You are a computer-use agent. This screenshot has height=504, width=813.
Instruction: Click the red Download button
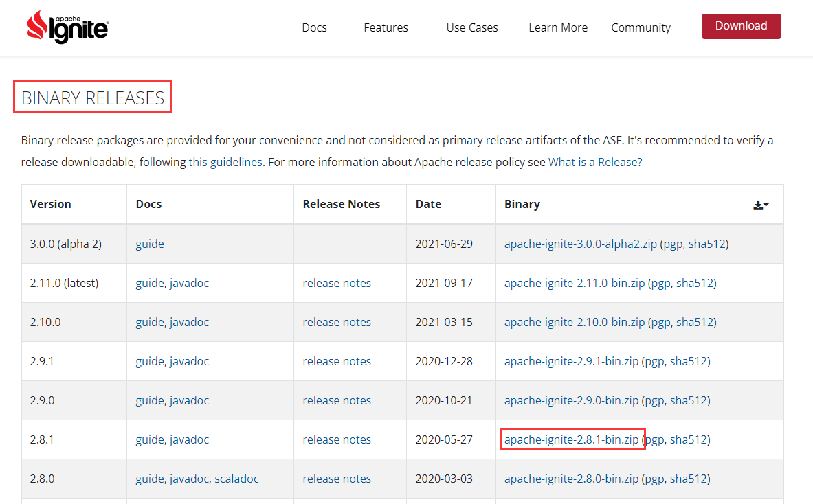[x=741, y=26]
